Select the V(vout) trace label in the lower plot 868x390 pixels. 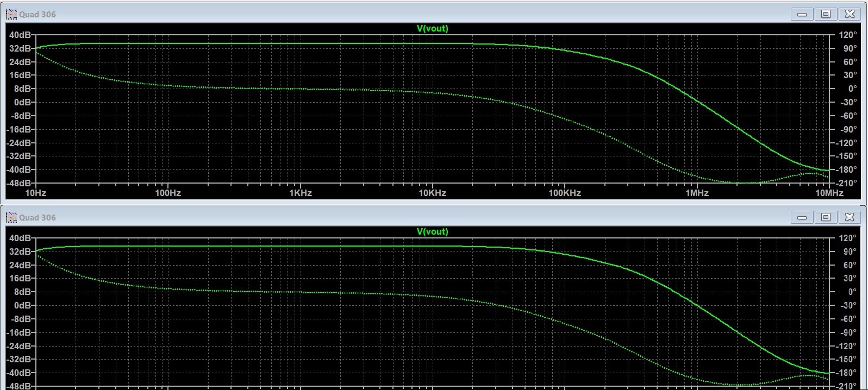(x=432, y=231)
